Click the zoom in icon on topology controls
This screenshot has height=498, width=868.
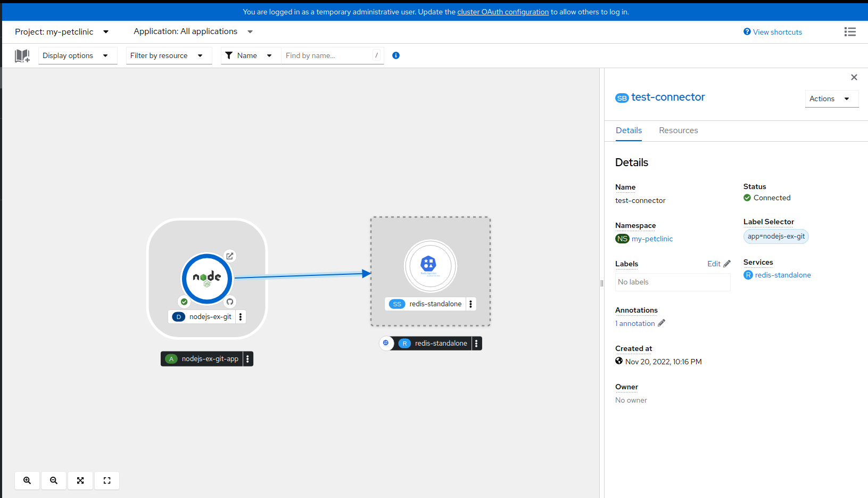pyautogui.click(x=27, y=480)
